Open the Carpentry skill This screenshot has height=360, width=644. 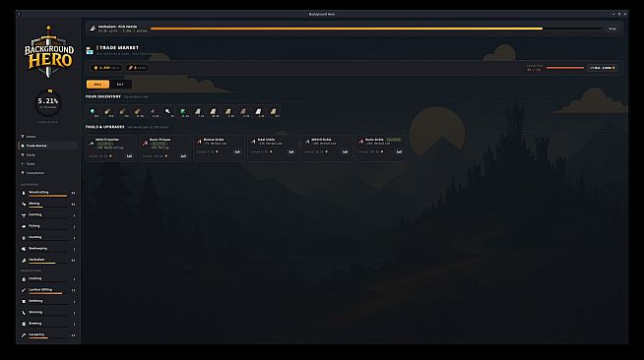[x=48, y=335]
